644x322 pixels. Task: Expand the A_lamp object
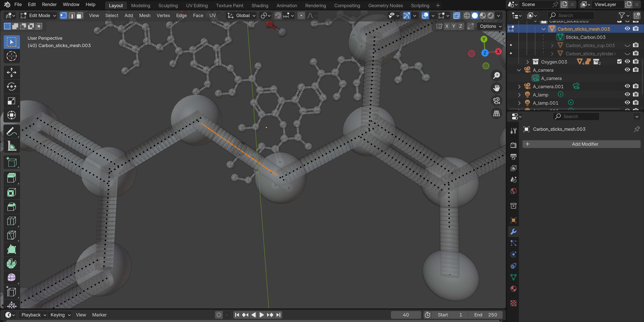click(519, 94)
